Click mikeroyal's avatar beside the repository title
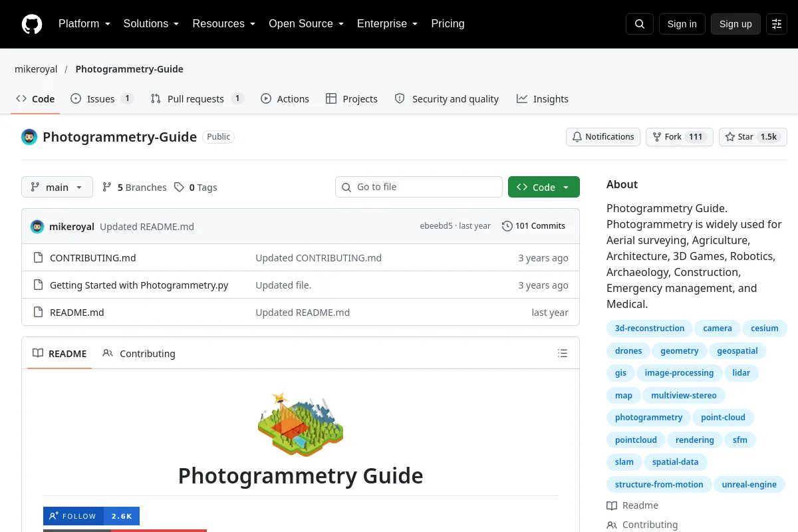798x532 pixels. point(29,137)
